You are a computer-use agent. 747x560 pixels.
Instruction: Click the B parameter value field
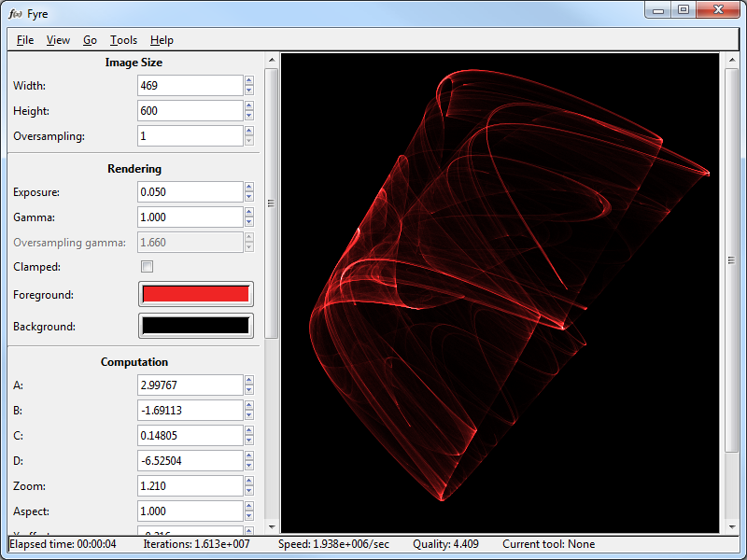point(190,411)
